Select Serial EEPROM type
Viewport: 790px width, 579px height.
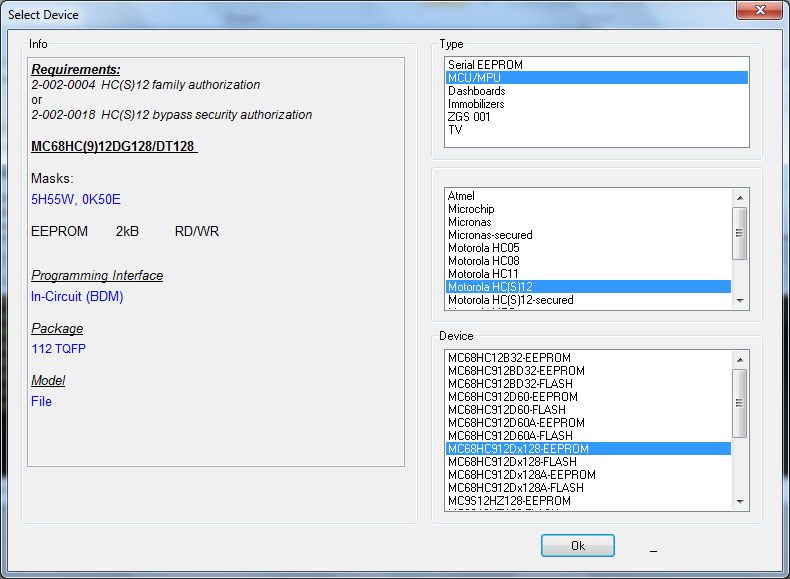(x=485, y=65)
